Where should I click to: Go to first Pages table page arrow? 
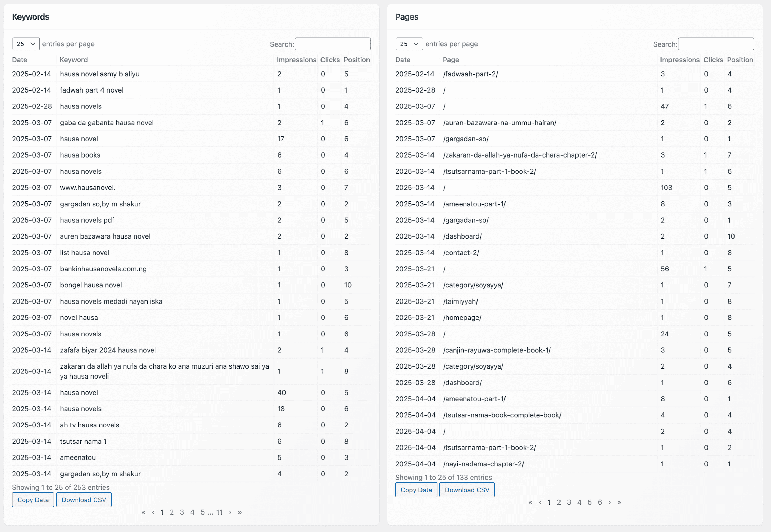[530, 502]
